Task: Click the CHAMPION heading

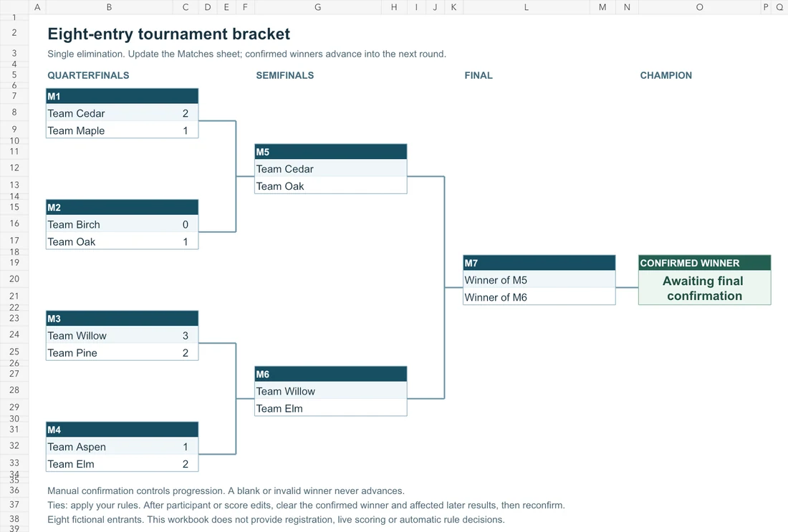Action: pos(666,75)
